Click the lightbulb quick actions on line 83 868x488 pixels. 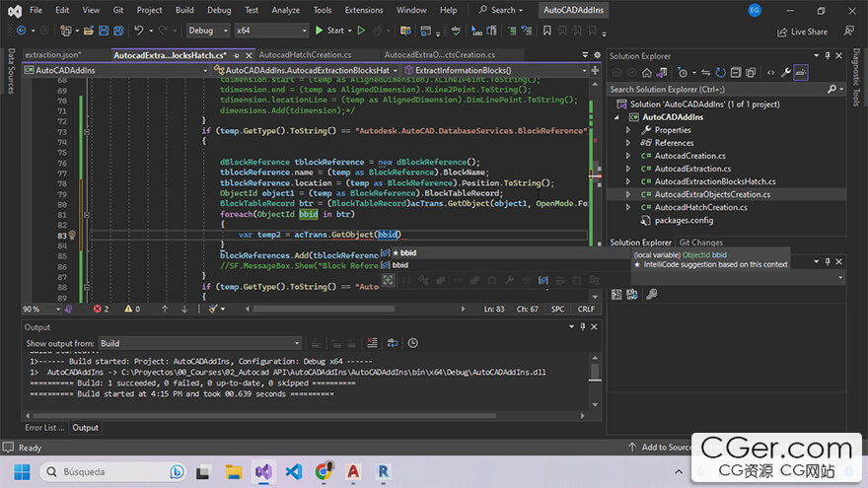tap(72, 236)
